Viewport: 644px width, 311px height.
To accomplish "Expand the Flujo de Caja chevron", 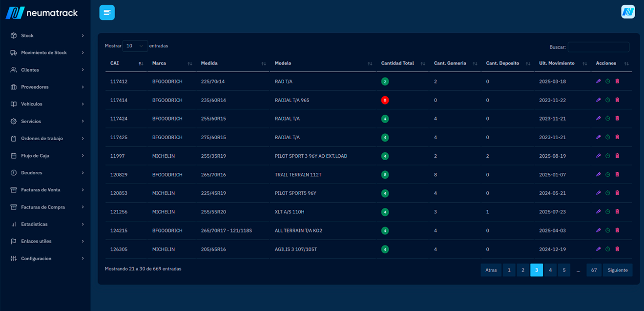I will pos(83,156).
